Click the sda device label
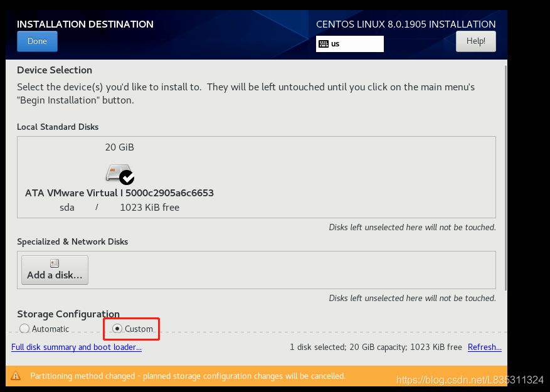Viewport: 550px width, 392px height. click(x=67, y=208)
